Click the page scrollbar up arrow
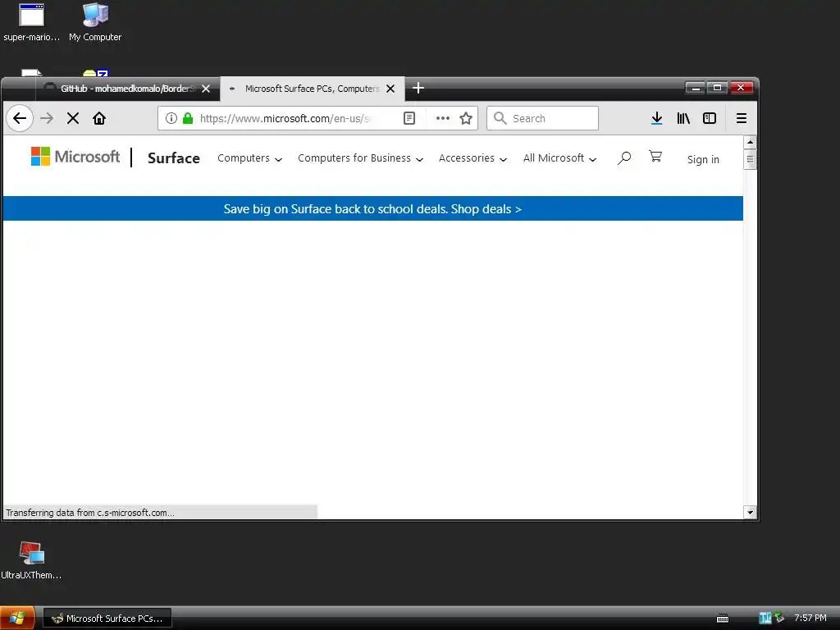The height and width of the screenshot is (630, 840). [750, 143]
